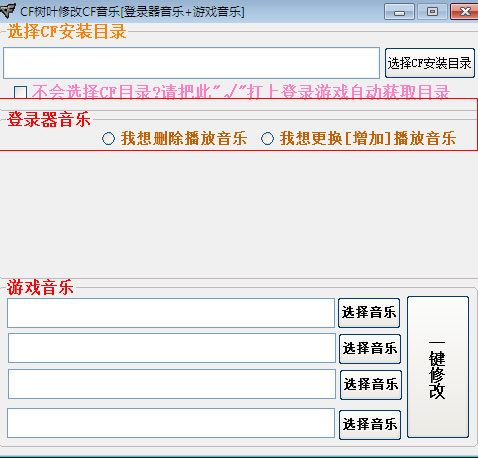Click the third 选择音乐 button
The image size is (478, 458).
coord(371,385)
